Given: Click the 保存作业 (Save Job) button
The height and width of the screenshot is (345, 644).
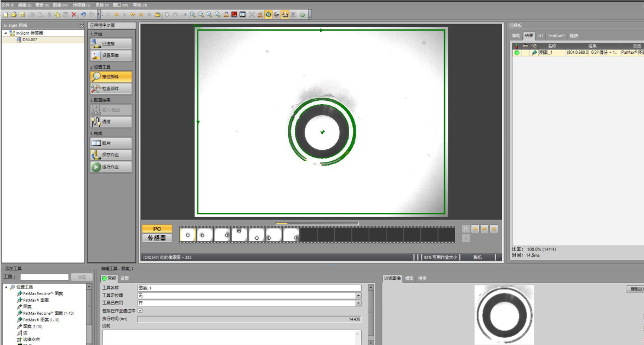Looking at the screenshot, I should 111,155.
